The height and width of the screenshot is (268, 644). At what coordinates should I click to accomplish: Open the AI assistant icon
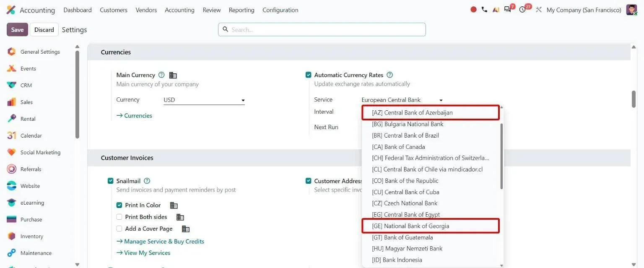pos(496,10)
